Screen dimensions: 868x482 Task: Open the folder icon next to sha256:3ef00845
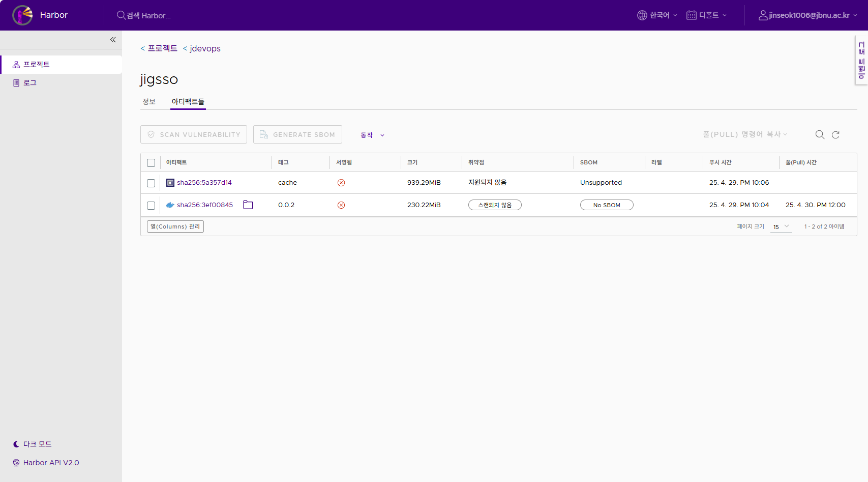(248, 205)
